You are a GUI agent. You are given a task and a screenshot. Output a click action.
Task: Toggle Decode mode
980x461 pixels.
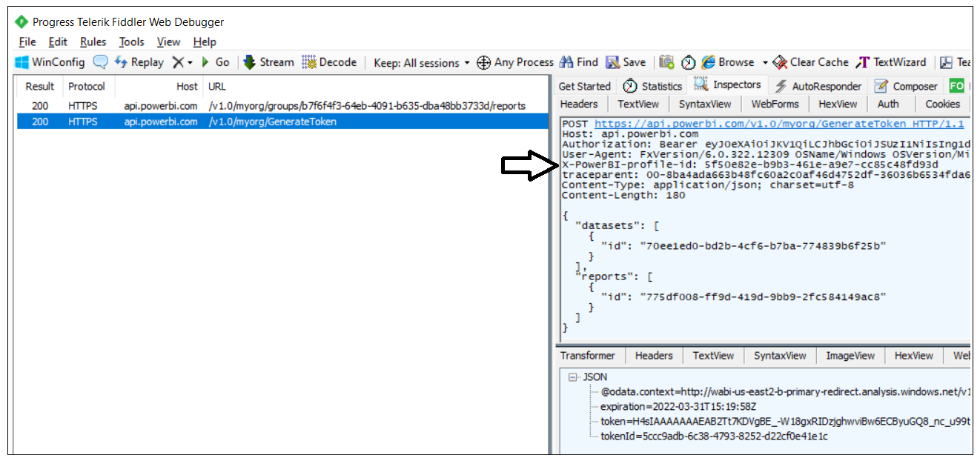(330, 62)
